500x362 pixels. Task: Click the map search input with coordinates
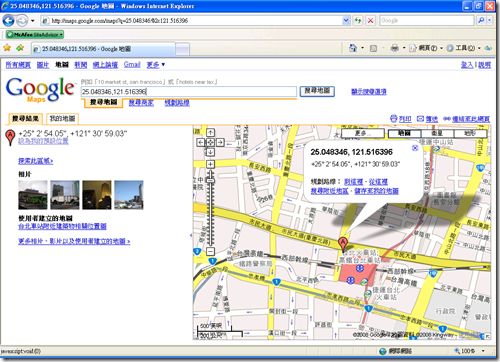(x=189, y=92)
